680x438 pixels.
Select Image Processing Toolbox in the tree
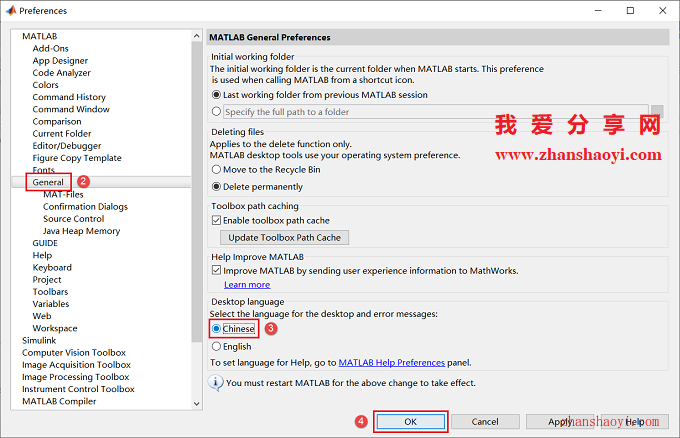(x=75, y=376)
